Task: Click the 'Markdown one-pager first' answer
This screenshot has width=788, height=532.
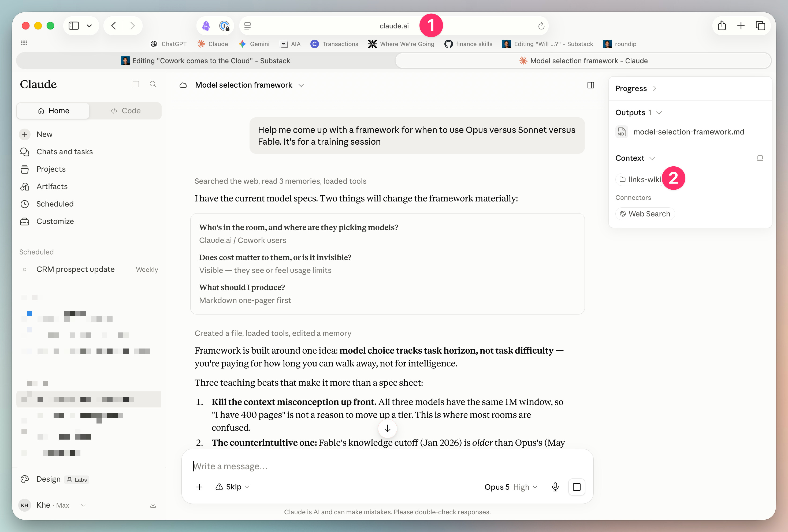Action: (x=245, y=301)
